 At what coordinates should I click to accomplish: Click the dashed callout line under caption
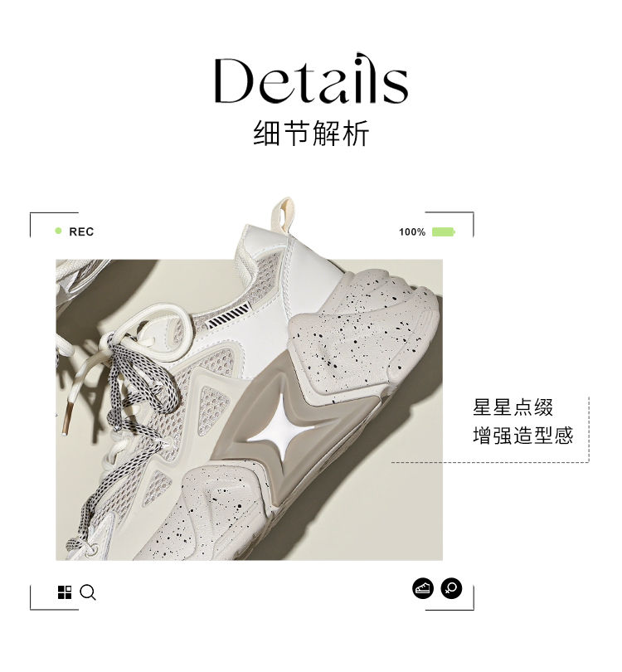[x=490, y=462]
